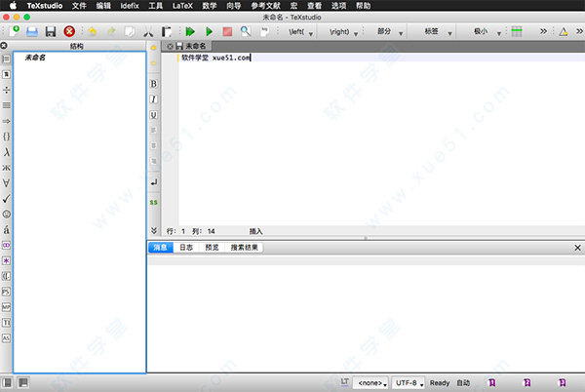This screenshot has width=585, height=392.
Task: Build and view with double green arrow
Action: coord(190,32)
